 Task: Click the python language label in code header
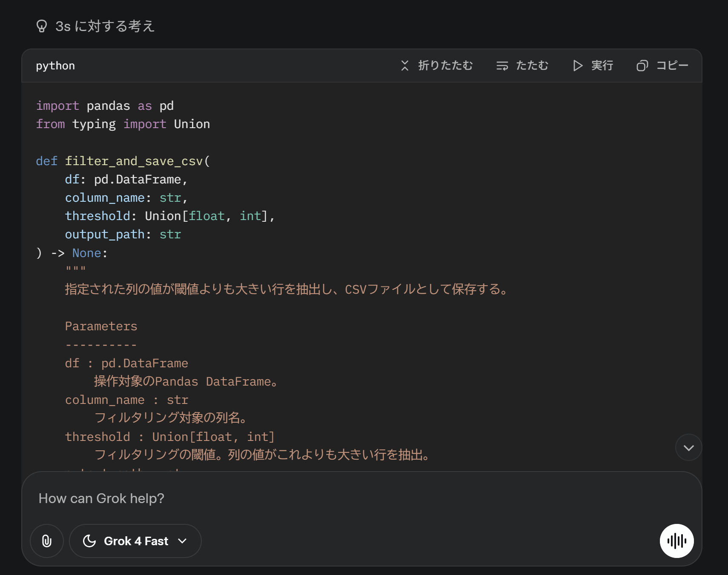[55, 66]
